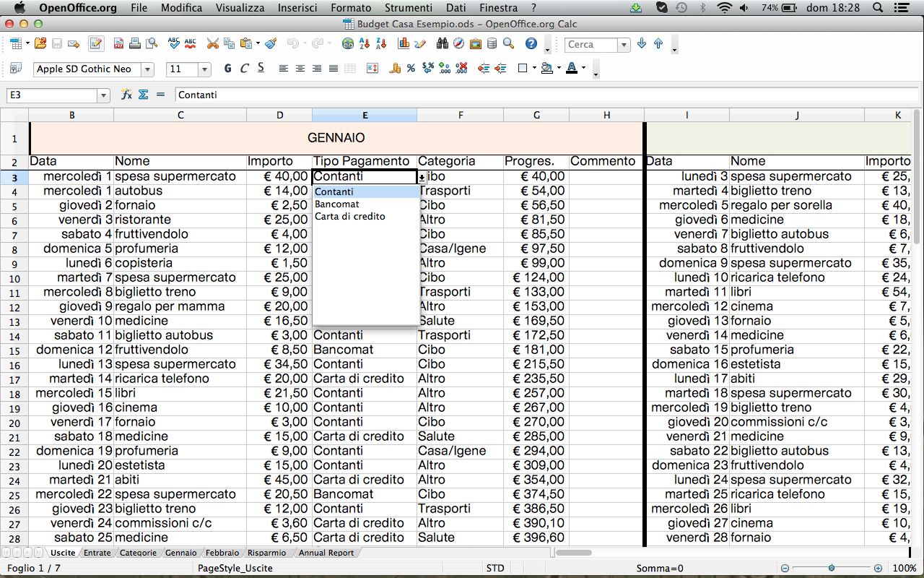924x578 pixels.
Task: Open the Formato menu
Action: (x=351, y=8)
